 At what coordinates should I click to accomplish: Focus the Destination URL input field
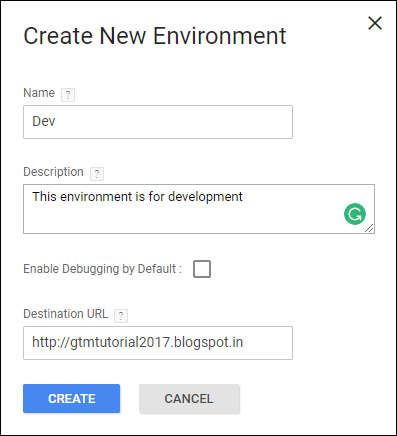(x=158, y=343)
